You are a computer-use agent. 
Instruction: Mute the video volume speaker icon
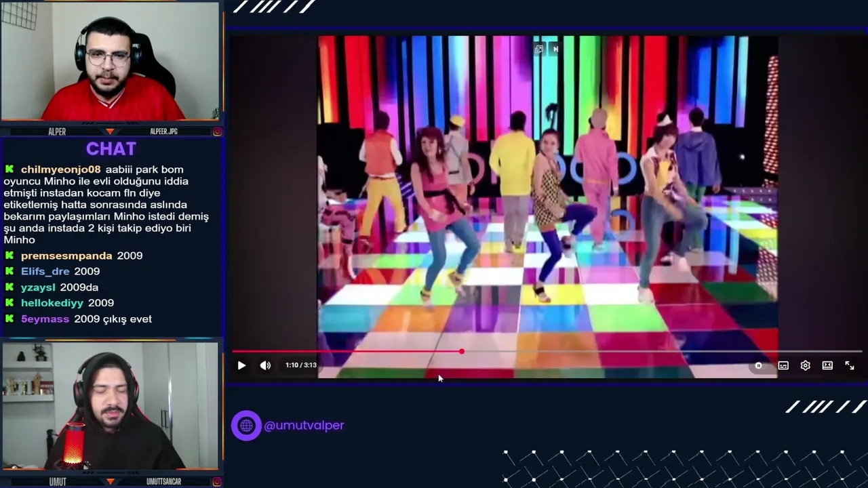[265, 365]
